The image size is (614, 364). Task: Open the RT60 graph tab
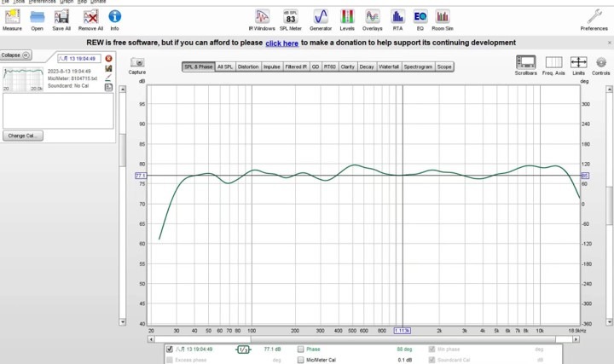pos(330,67)
